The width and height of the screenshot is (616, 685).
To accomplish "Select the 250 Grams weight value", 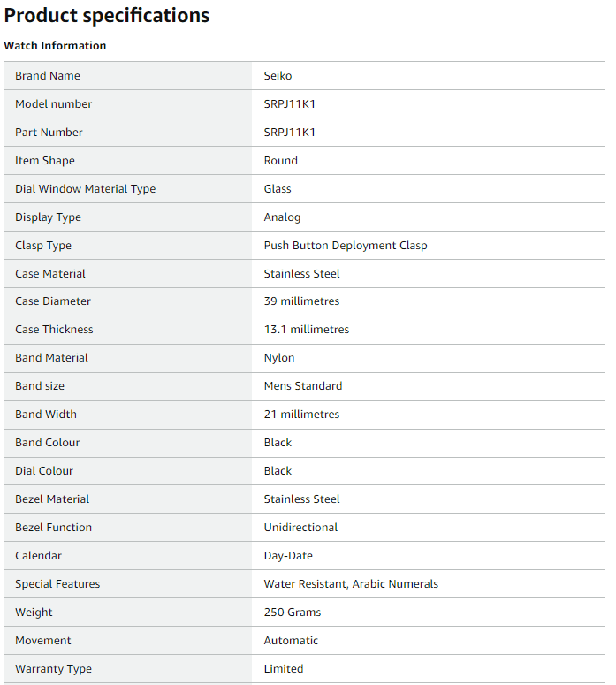I will (x=293, y=613).
